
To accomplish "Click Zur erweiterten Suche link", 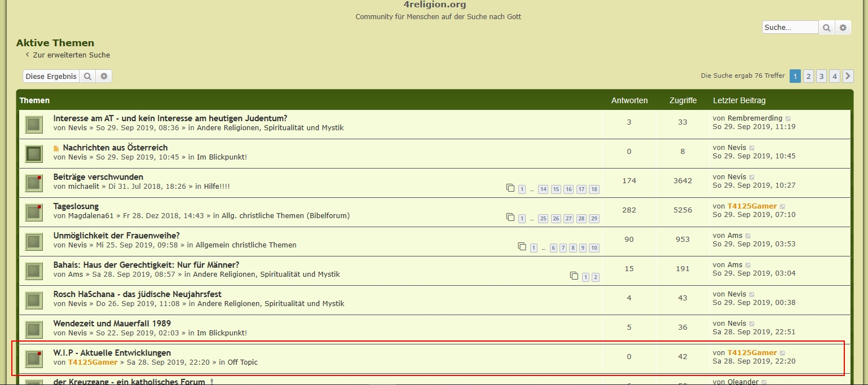I will click(x=71, y=55).
